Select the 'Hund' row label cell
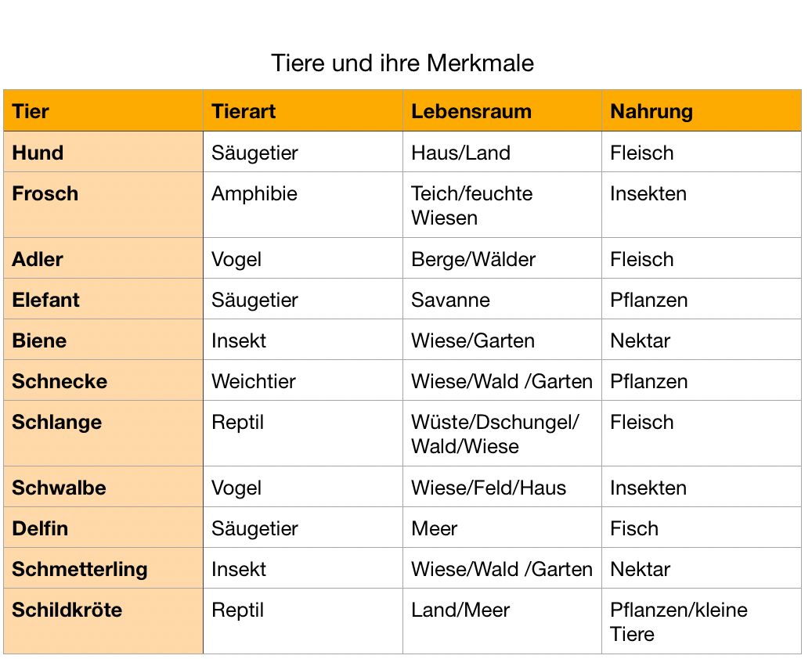This screenshot has width=812, height=659. [103, 153]
